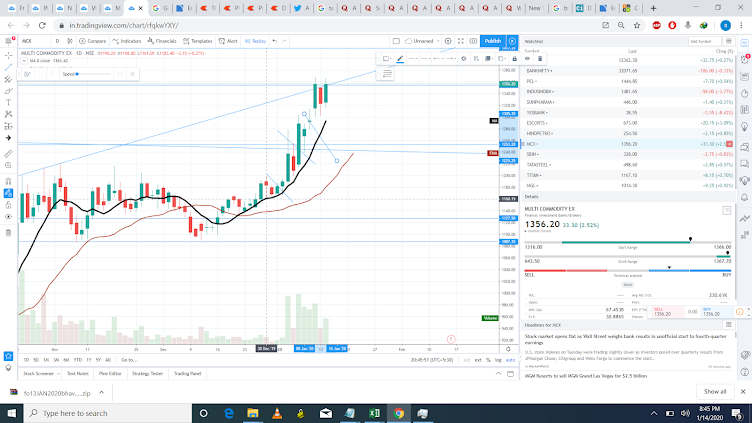The height and width of the screenshot is (423, 752).
Task: Toggle eye visibility in drawing floating toolbar
Action: pyautogui.click(x=527, y=59)
